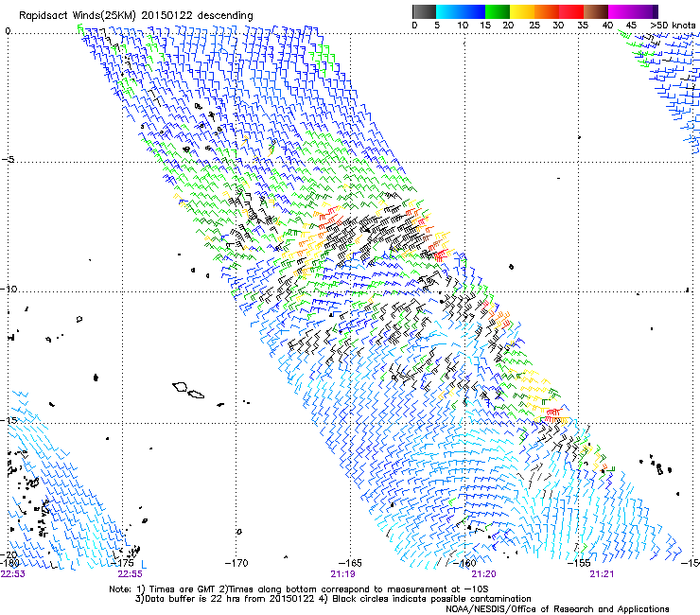Click the larger Samoa island outline west of -170
Screen dimensions: 700x615
(181, 387)
